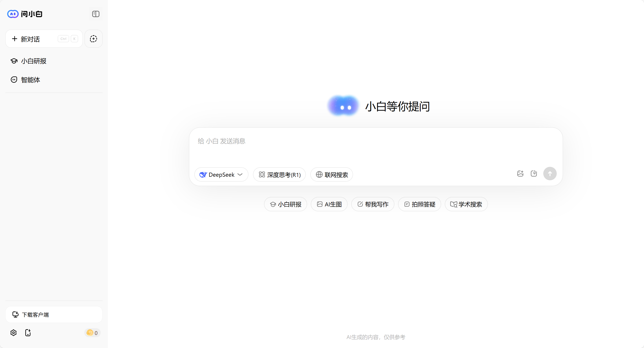
Task: Click the 问小白 logo
Action: 25,14
